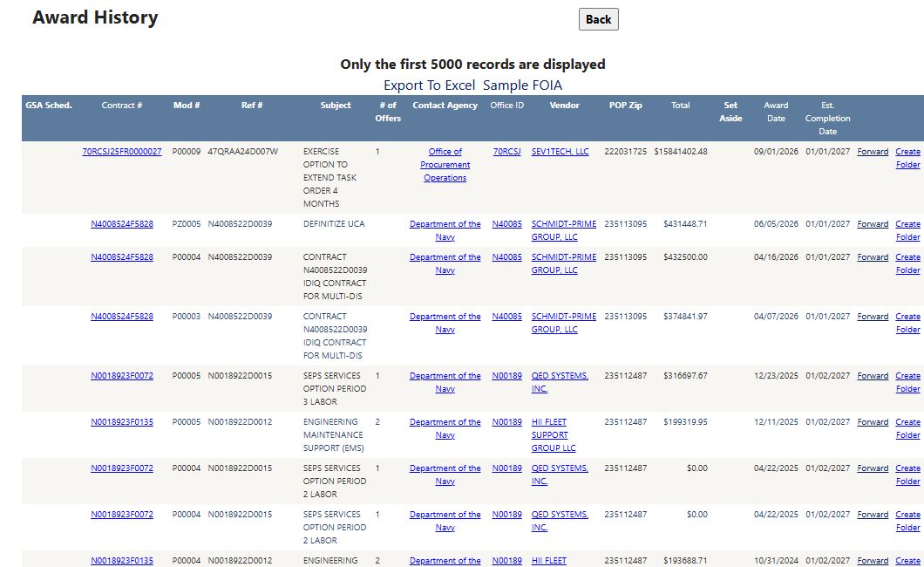Open contract N0018923F0135 in the $193688.71 row
The height and width of the screenshot is (567, 924).
122,561
